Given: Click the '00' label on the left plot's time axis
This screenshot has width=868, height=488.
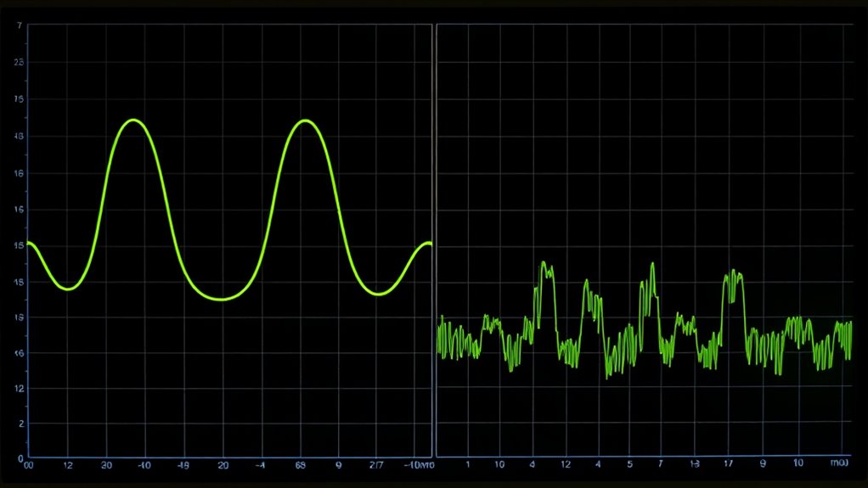Looking at the screenshot, I should (28, 465).
